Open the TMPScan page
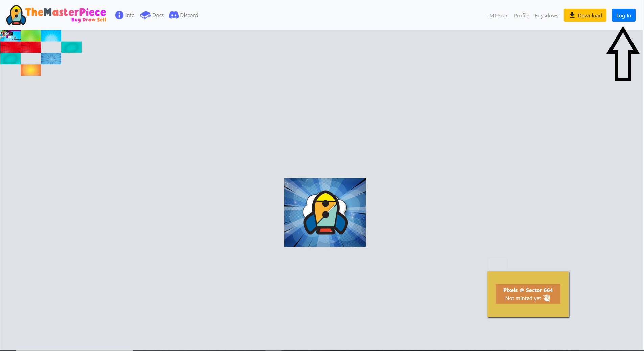The height and width of the screenshot is (351, 644). (x=498, y=16)
